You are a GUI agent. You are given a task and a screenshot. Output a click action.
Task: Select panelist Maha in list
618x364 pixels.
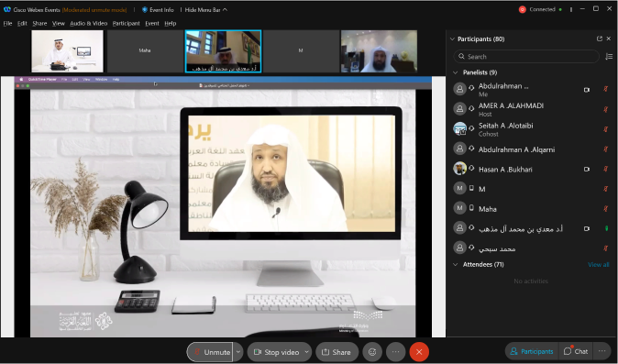pos(532,209)
